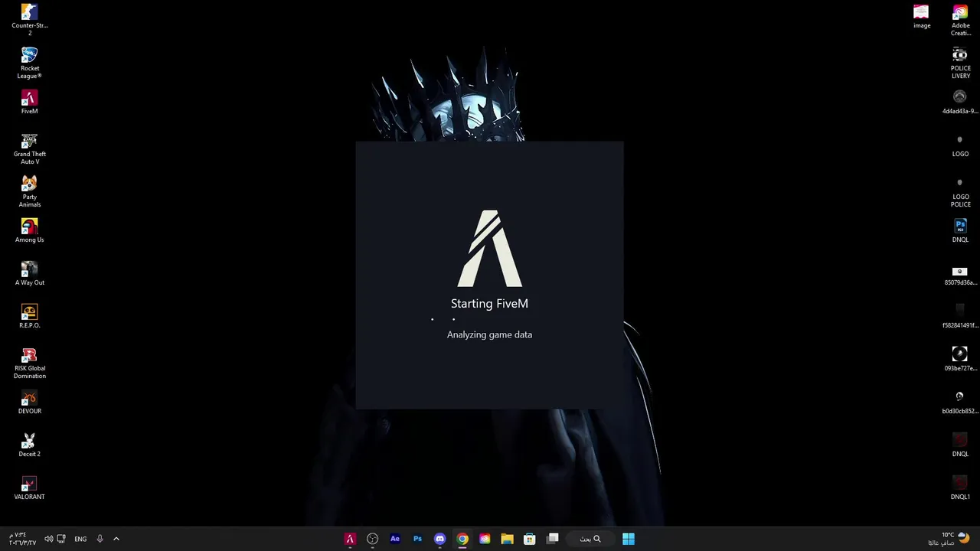
Task: Select the DNQL file with red thumbnail
Action: click(x=960, y=445)
